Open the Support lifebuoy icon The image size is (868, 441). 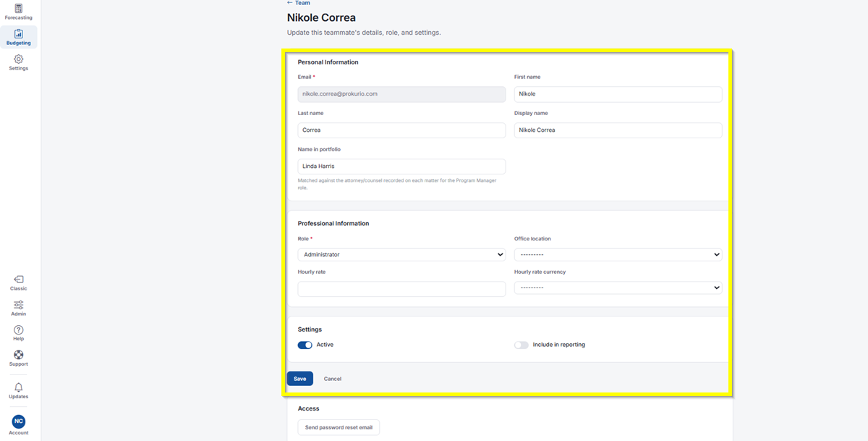(x=18, y=355)
